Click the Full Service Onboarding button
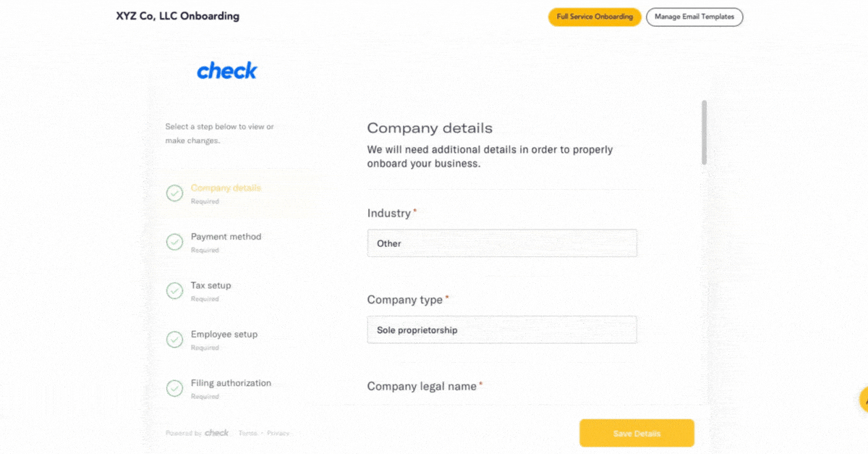This screenshot has width=868, height=454. tap(595, 17)
